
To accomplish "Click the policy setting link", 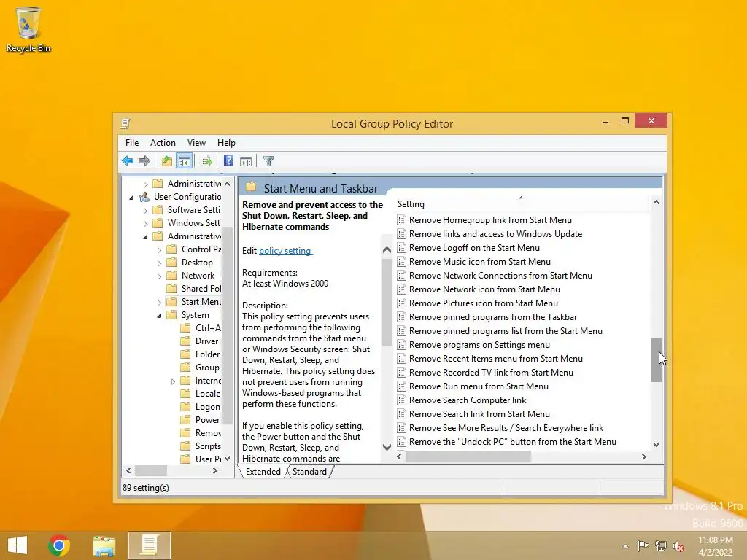I will 285,251.
